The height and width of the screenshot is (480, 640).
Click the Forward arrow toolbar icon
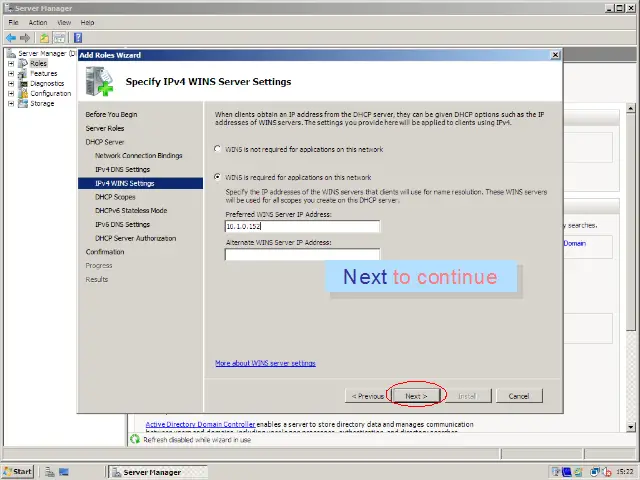(x=25, y=37)
